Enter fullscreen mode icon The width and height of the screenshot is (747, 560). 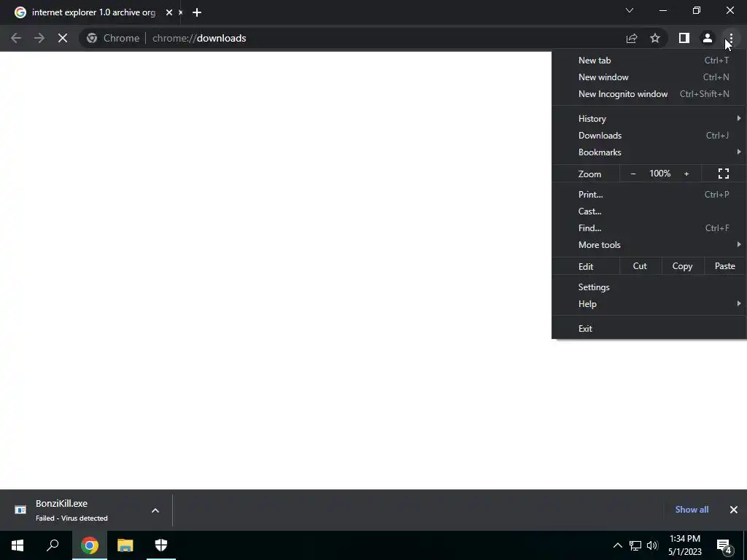(724, 174)
